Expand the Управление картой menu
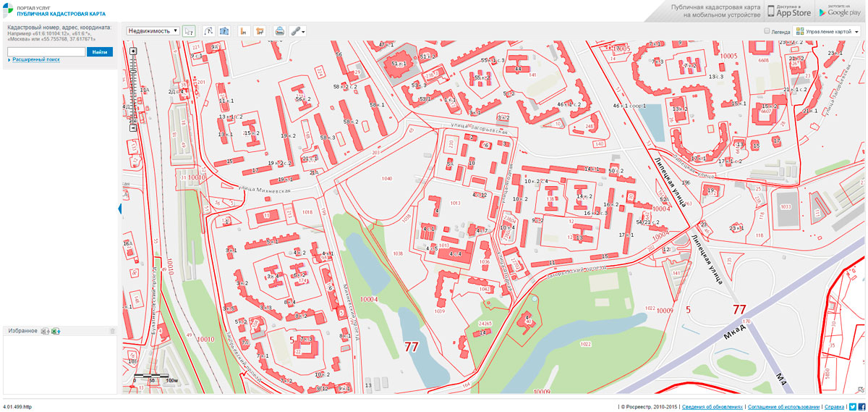Viewport: 868px width, 412px height. [827, 32]
